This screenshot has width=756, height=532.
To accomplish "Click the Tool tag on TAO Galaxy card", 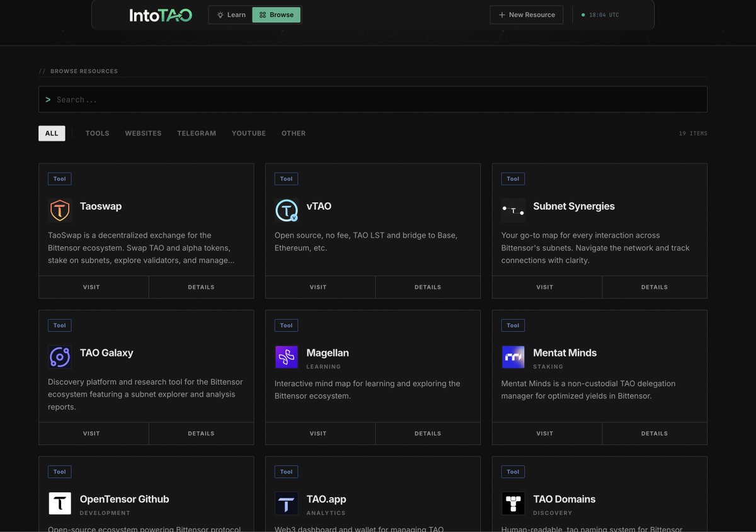I will click(60, 325).
